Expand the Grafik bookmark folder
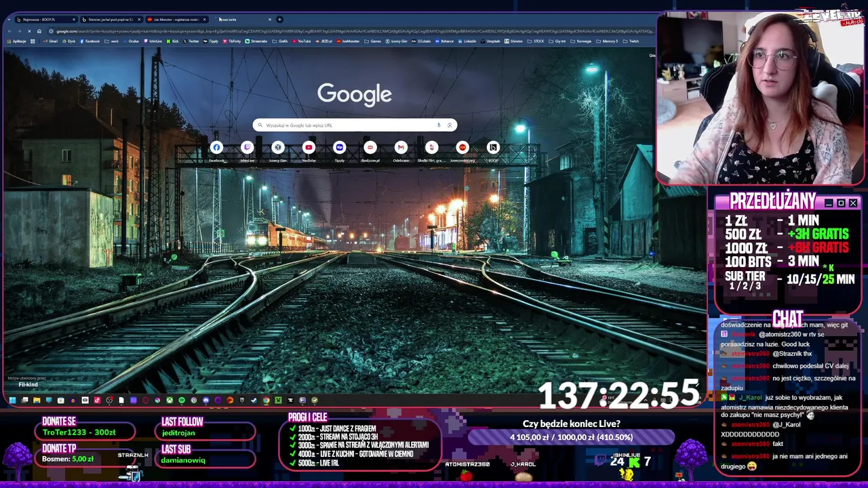The height and width of the screenshot is (488, 868). tap(280, 41)
